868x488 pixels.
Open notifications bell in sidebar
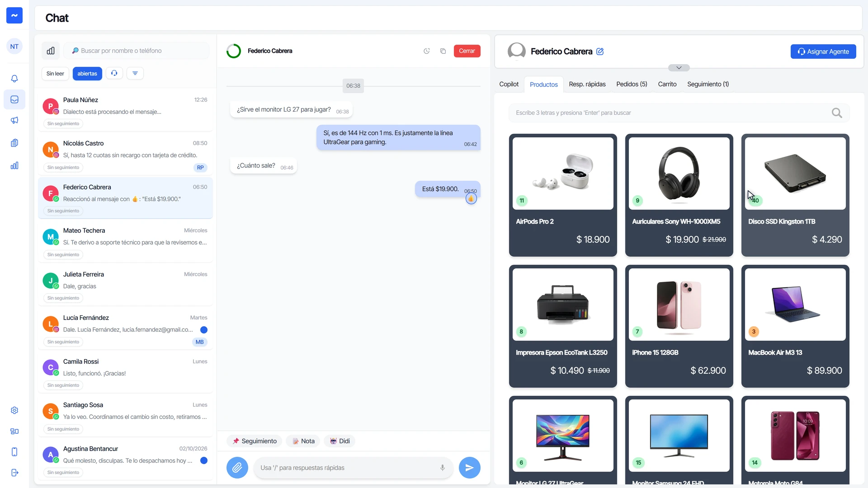tap(14, 79)
